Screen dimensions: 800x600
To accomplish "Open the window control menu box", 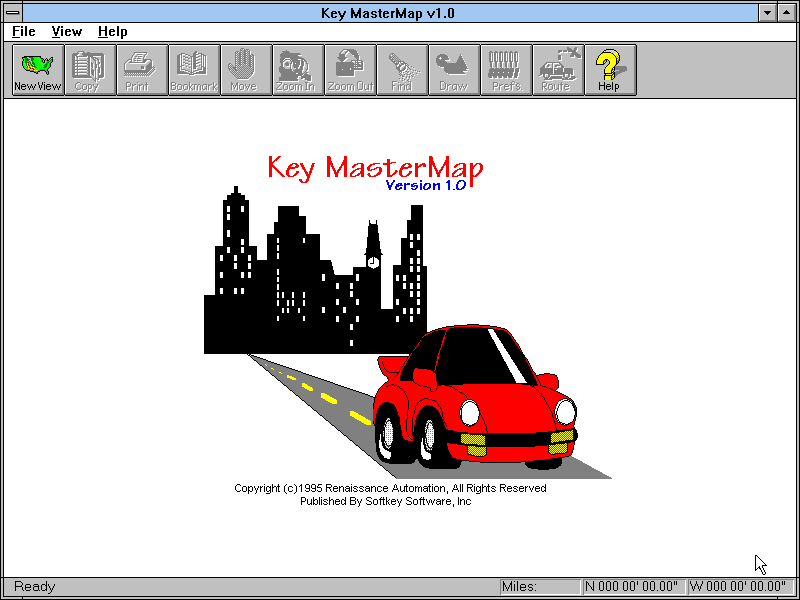I will (13, 13).
